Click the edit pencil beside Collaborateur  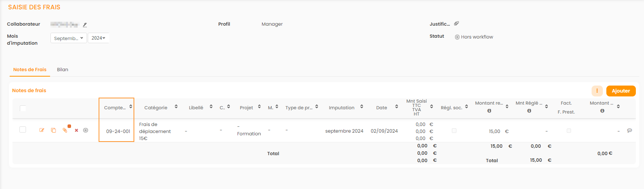tap(85, 25)
